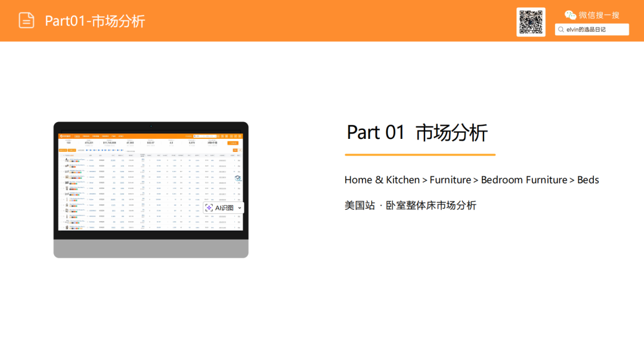Click the blue verified-badge watermark on the dashboard
The image size is (644, 360).
(x=237, y=177)
